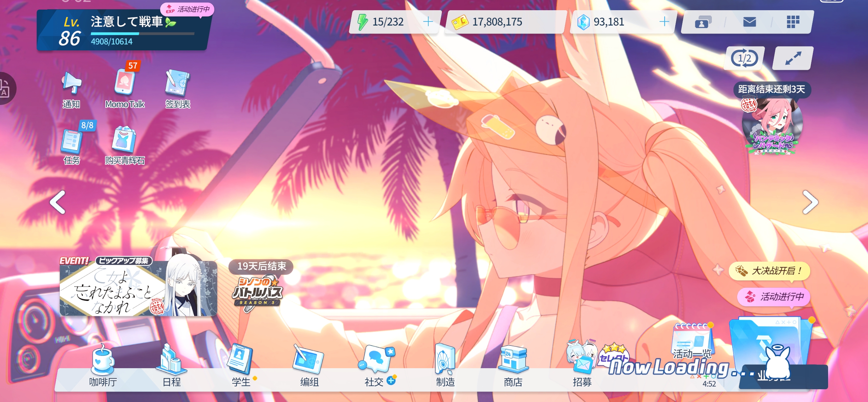Open the 编组 formation menu

click(309, 366)
